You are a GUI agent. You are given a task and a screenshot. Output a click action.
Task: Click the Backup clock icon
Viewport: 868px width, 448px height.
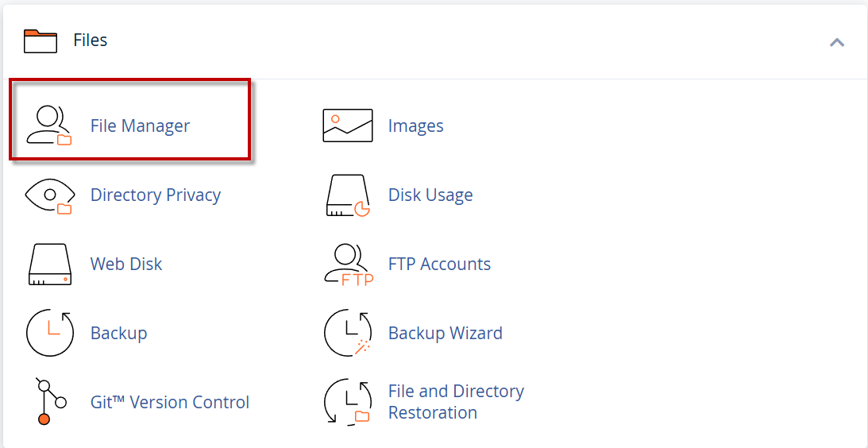[49, 334]
